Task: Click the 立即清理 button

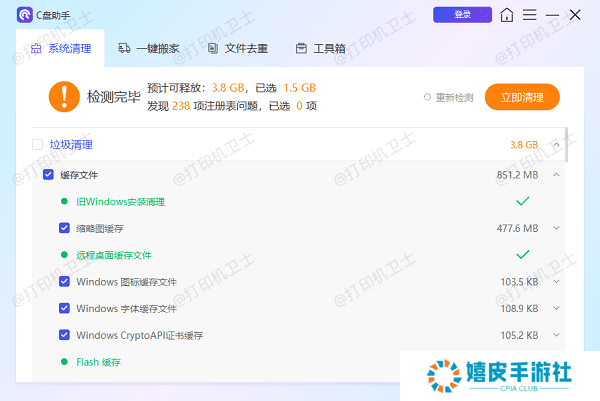Action: point(522,97)
